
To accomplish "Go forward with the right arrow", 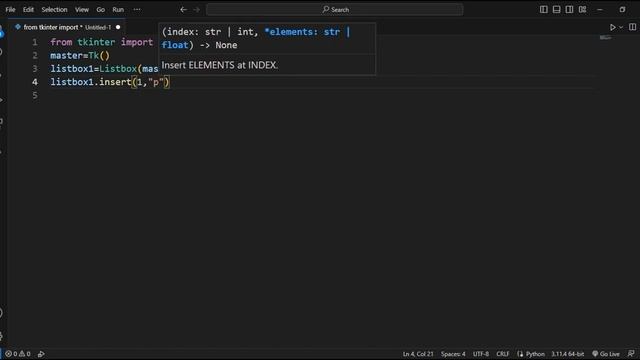I will pyautogui.click(x=197, y=9).
